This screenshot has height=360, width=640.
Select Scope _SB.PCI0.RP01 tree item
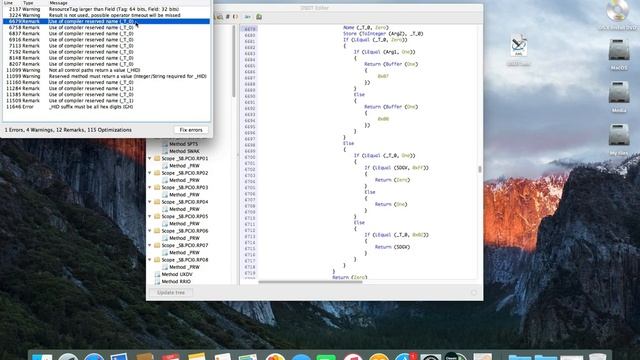(184, 158)
